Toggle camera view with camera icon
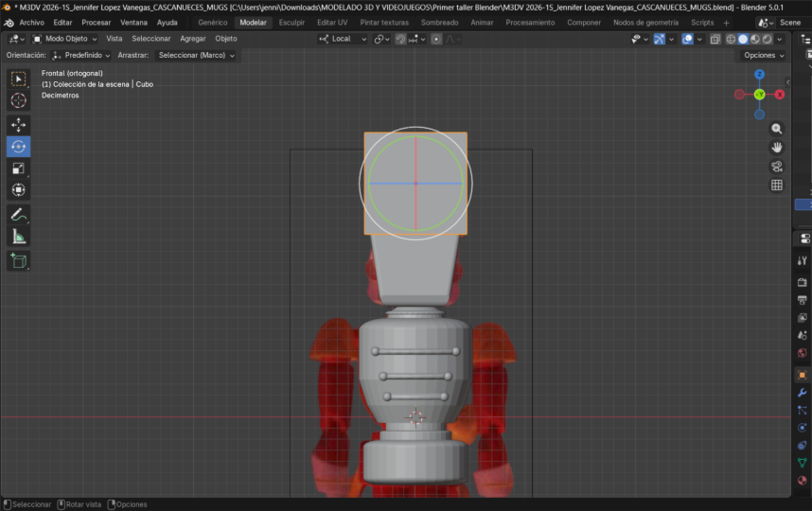This screenshot has height=511, width=812. click(777, 167)
